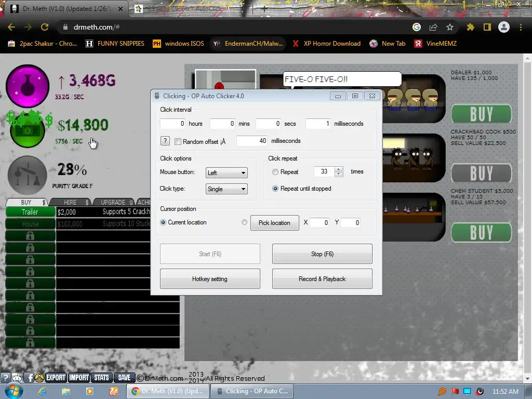Open the VineMEMZ bookmark

tap(436, 44)
